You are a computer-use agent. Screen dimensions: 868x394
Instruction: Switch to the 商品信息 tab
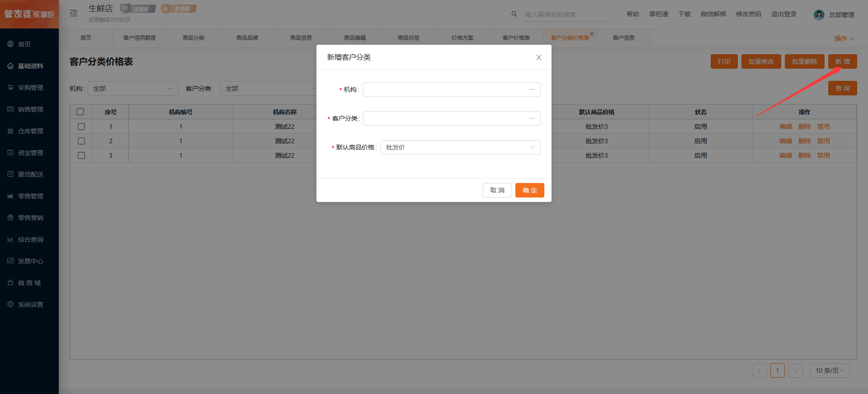pos(301,38)
